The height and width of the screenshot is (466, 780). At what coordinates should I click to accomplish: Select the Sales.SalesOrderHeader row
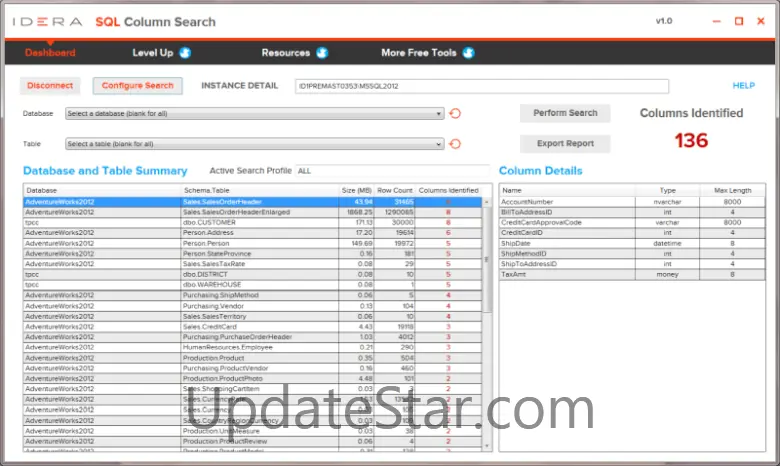click(x=253, y=202)
